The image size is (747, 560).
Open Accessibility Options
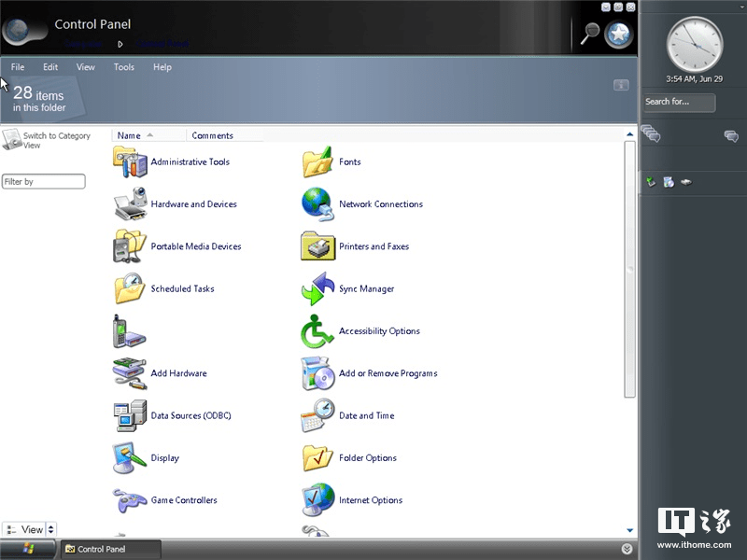378,330
